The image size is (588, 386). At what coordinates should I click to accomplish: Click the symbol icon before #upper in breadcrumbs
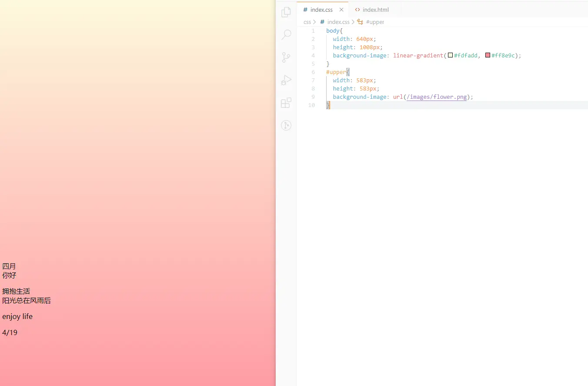coord(360,22)
